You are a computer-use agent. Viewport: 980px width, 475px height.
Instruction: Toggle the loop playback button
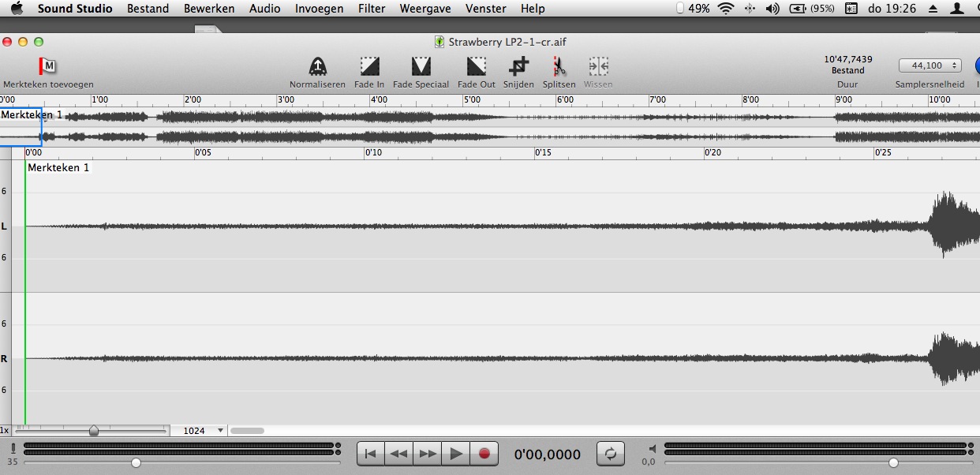610,454
